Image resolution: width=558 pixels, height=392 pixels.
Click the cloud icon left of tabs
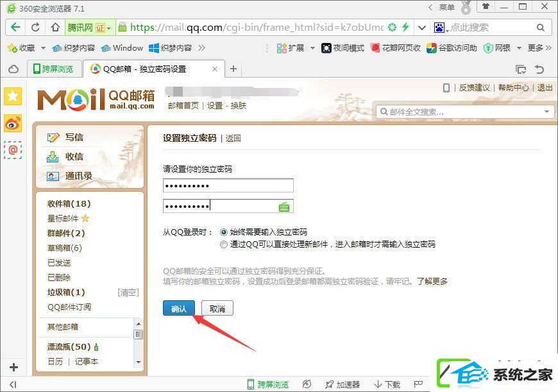(13, 69)
